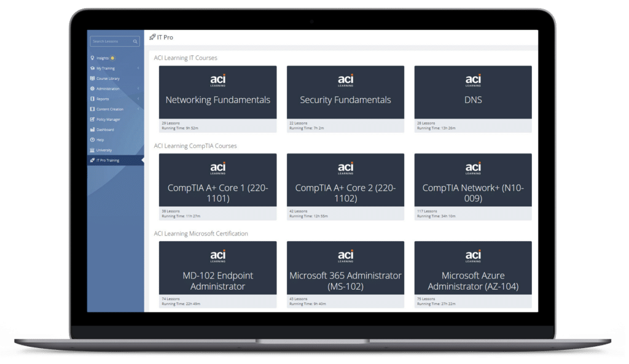
Task: Click the Reports icon in sidebar
Action: click(x=92, y=99)
